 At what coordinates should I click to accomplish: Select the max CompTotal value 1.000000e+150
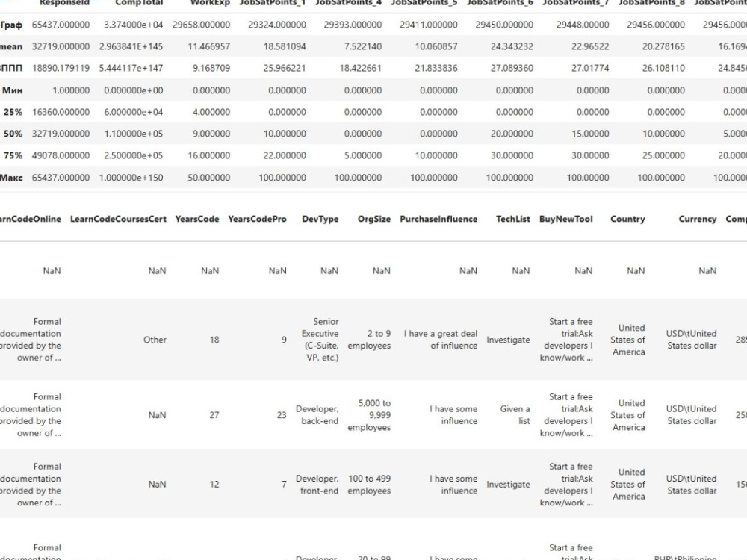131,178
